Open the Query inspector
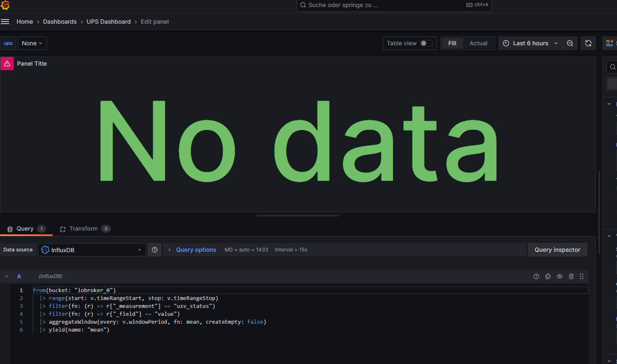Image resolution: width=617 pixels, height=364 pixels. (557, 250)
